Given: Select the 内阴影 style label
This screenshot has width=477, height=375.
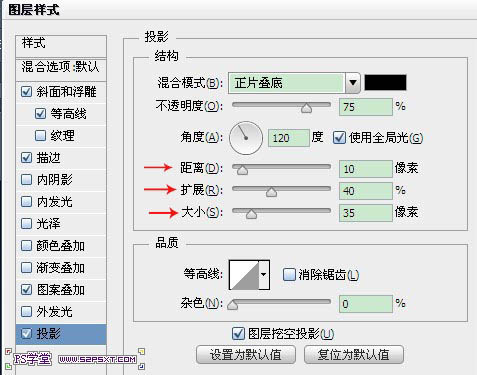Looking at the screenshot, I should tap(54, 180).
